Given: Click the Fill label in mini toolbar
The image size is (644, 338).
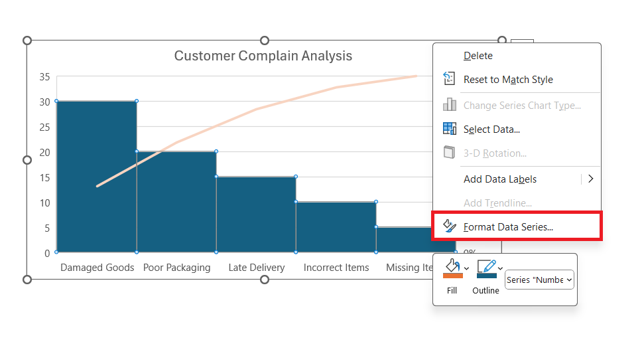Looking at the screenshot, I should pos(452,290).
